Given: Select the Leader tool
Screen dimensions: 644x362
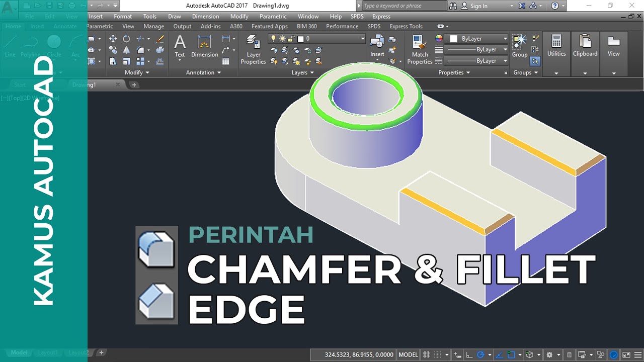Looking at the screenshot, I should [226, 50].
